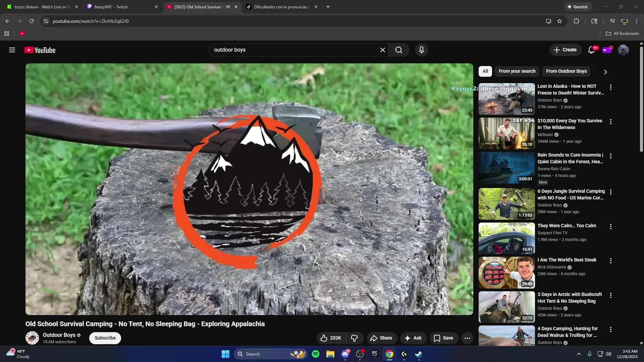Viewport: 644px width, 362px height.
Task: Open the YouTube account avatar menu
Action: point(623,50)
